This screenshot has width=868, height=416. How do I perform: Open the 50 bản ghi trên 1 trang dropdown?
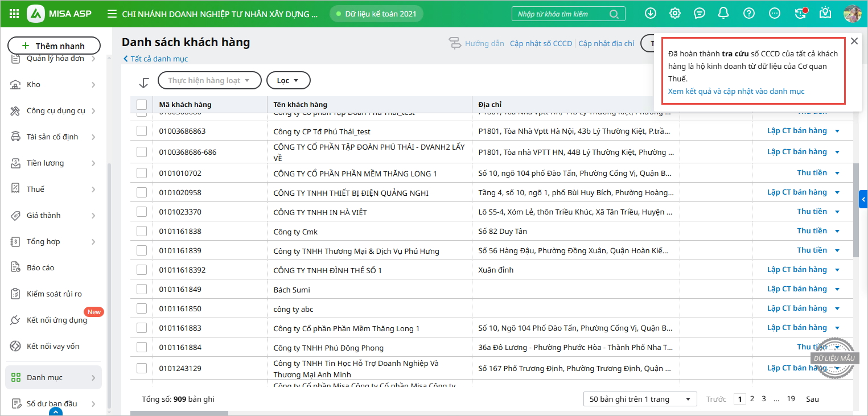coord(640,399)
